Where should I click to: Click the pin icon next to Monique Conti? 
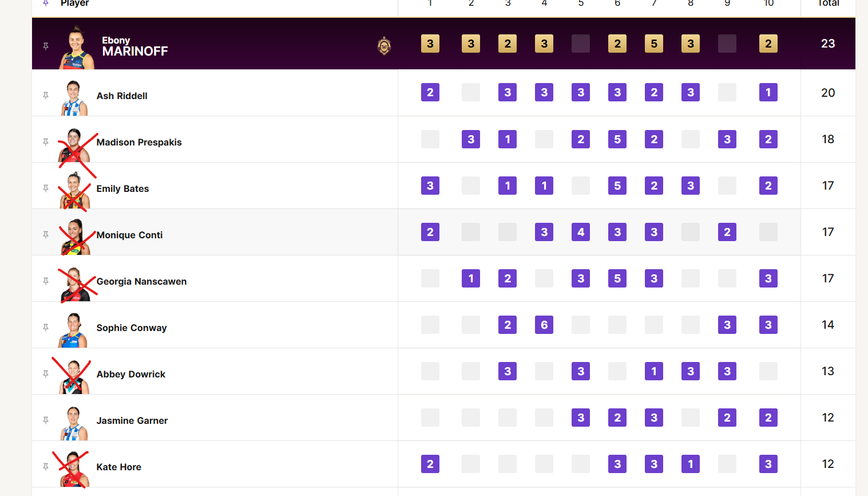[46, 234]
